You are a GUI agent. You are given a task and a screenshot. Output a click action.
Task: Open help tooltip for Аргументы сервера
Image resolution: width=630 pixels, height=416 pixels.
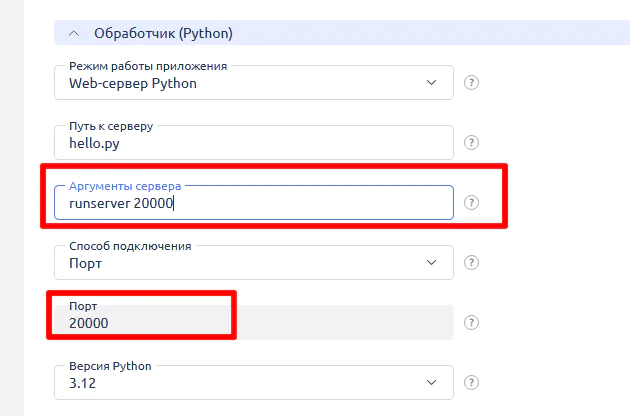tap(471, 203)
